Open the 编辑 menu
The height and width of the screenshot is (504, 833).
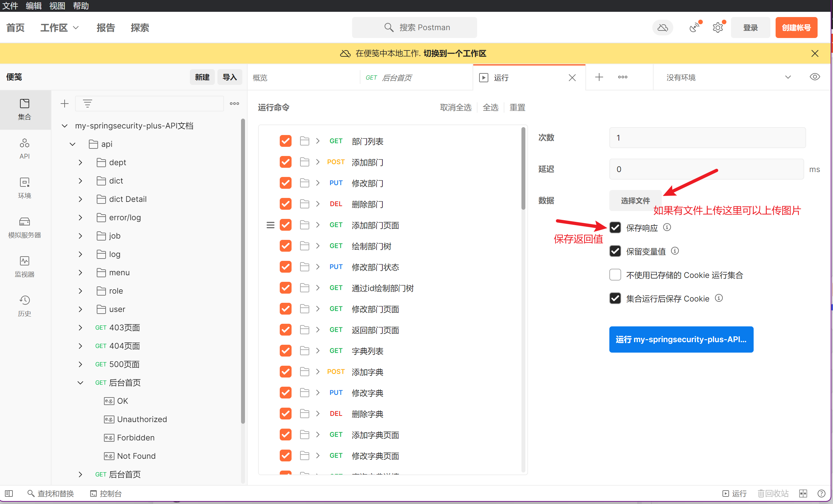click(33, 6)
